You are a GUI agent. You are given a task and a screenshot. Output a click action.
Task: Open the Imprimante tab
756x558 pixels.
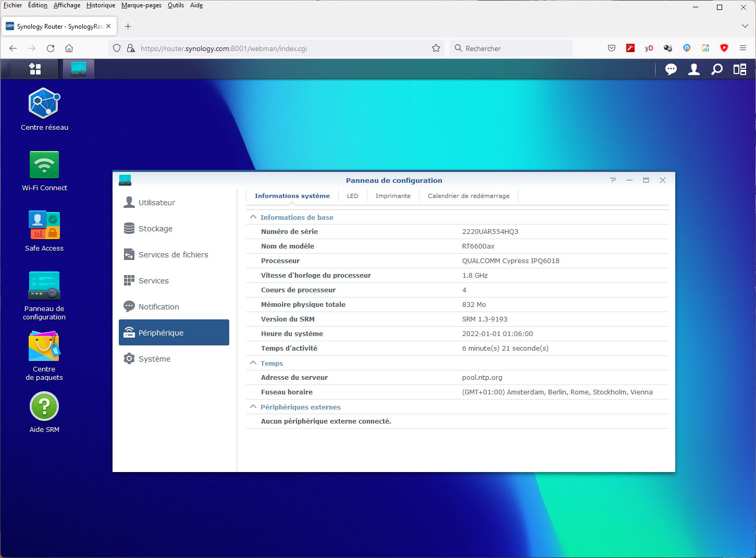click(x=393, y=196)
